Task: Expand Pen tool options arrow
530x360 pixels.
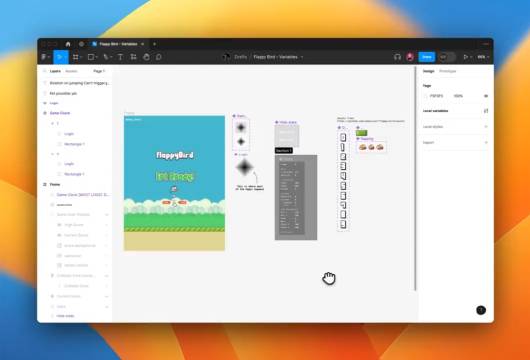Action: tap(111, 57)
